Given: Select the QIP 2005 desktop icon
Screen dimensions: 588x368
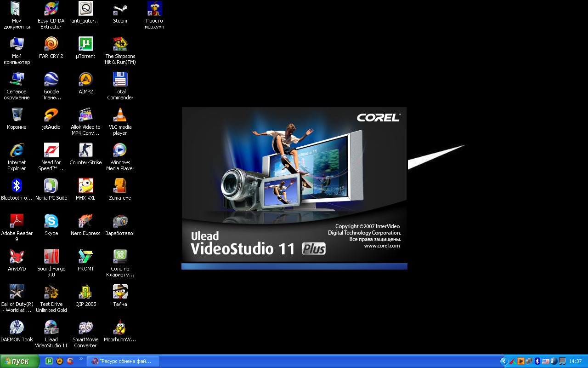Looking at the screenshot, I should pyautogui.click(x=85, y=292).
